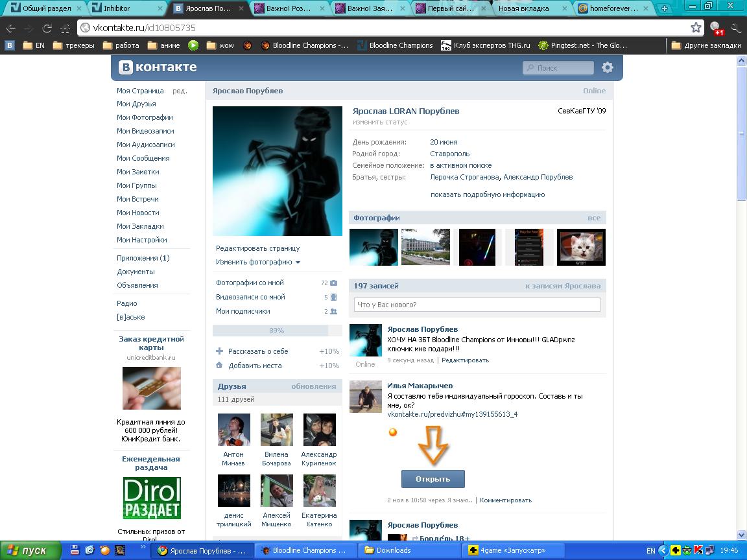The width and height of the screenshot is (747, 560).
Task: Click the plus icon beside Рассказать о себе
Action: tap(219, 351)
